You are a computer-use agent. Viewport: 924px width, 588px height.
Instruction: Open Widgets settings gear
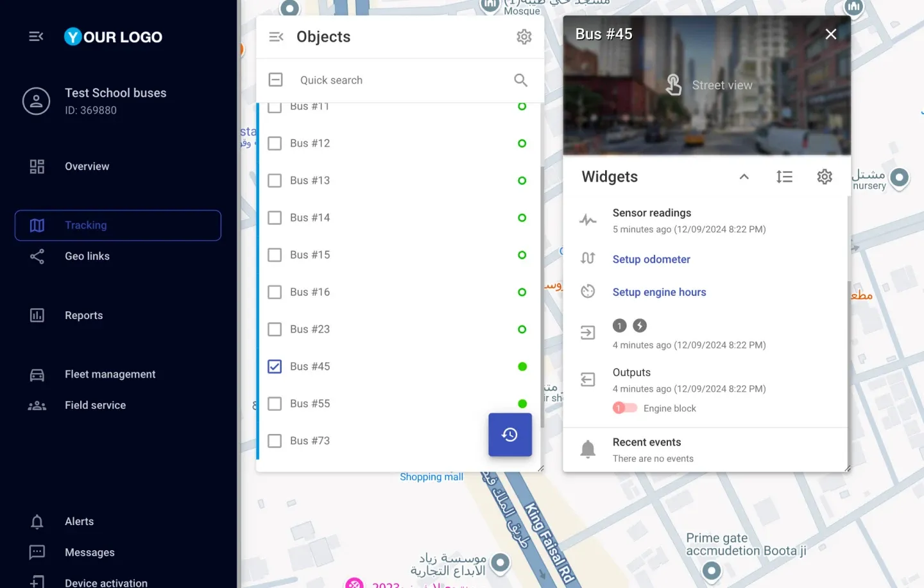point(825,177)
